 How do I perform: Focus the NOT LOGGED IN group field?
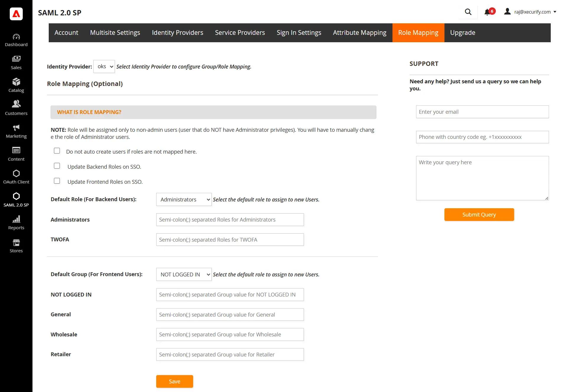230,295
